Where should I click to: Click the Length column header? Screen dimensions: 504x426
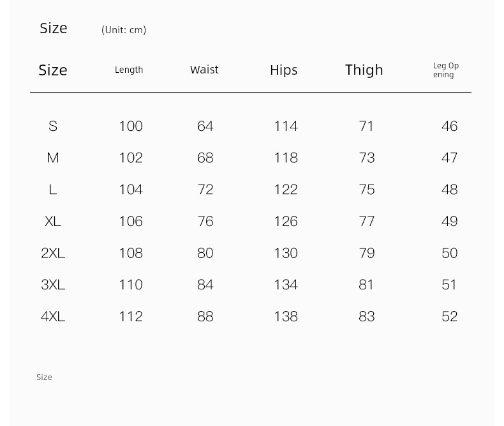[129, 70]
